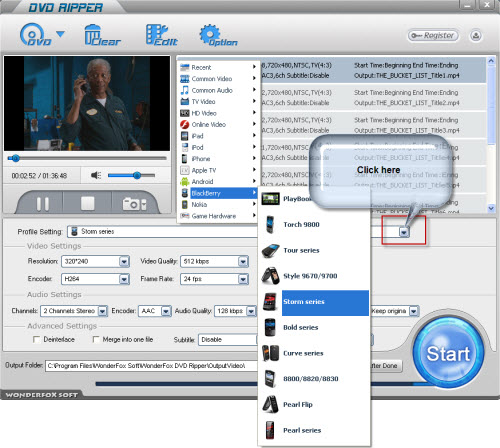Choose the iPod device category
This screenshot has height=448, width=500.
coord(218,147)
